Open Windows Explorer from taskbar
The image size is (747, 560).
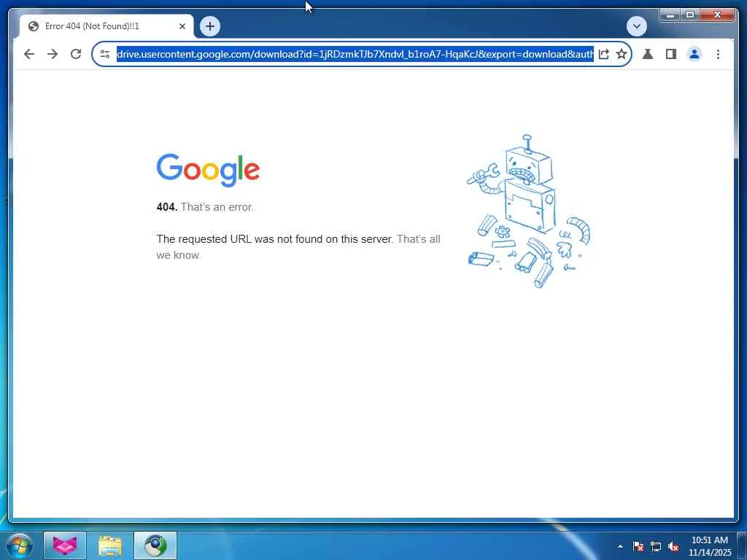pyautogui.click(x=110, y=545)
